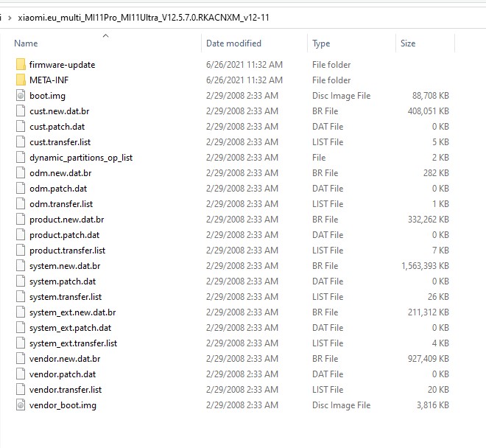Select the system_ext.transfer.list file name

click(x=73, y=343)
